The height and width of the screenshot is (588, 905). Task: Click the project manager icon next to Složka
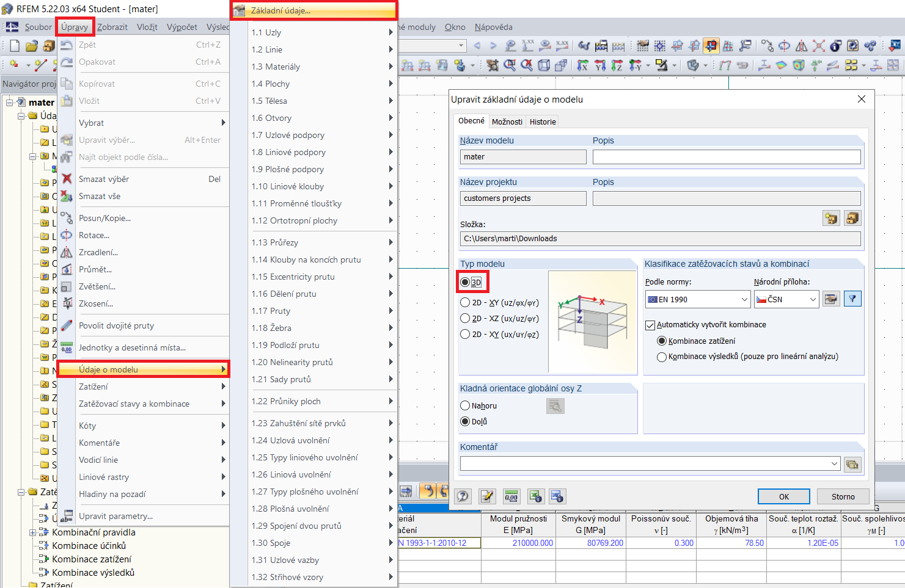[831, 218]
